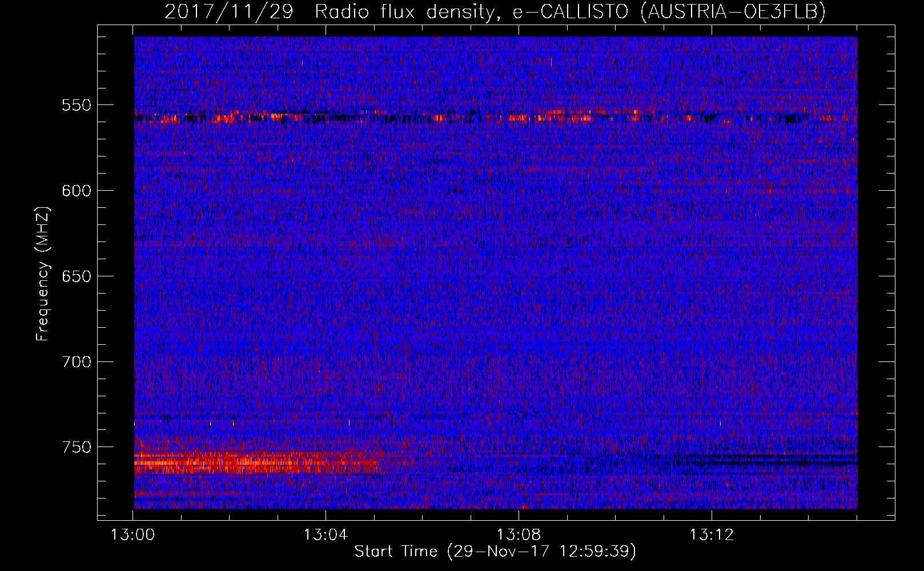Click the 600 frequency tick label
This screenshot has width=924, height=571.
click(x=77, y=191)
